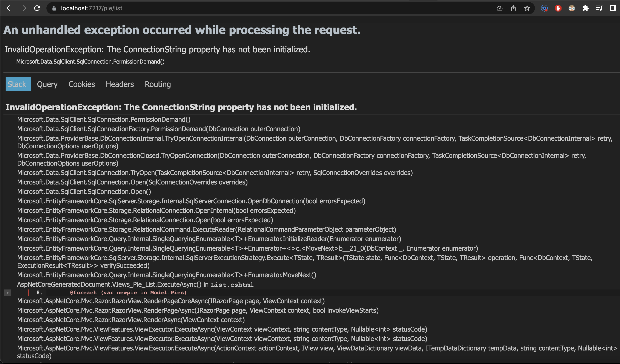Open the red hand ad blocker extension
The image size is (620, 364).
(558, 8)
